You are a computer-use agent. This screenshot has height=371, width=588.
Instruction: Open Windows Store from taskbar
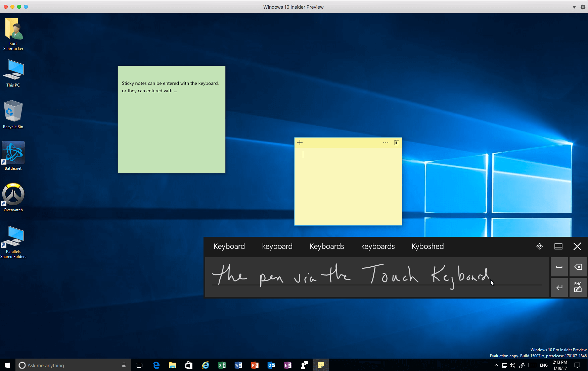click(189, 365)
